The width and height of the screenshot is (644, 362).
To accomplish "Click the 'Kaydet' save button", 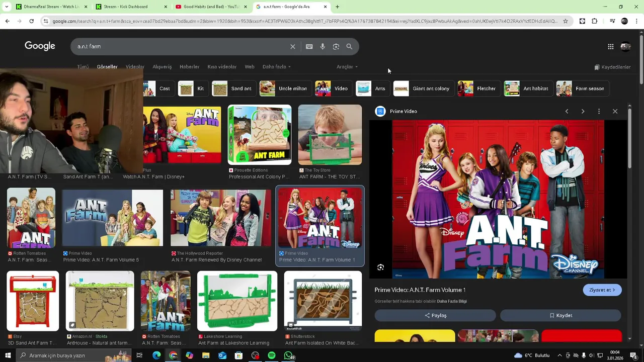I will (560, 315).
